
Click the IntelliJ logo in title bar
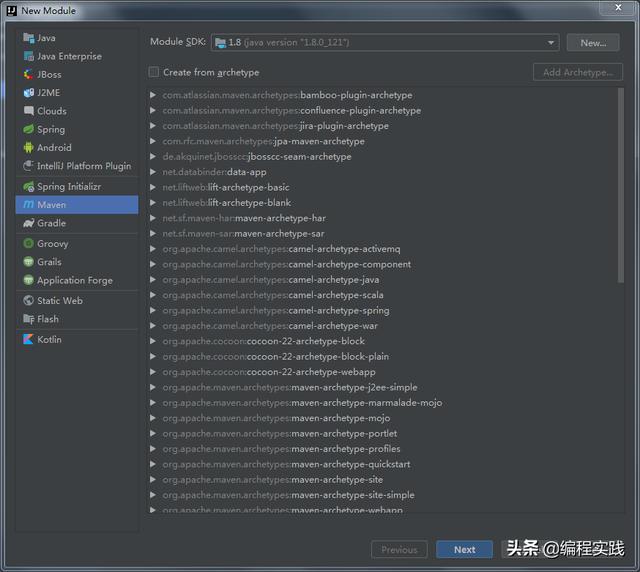[12, 11]
